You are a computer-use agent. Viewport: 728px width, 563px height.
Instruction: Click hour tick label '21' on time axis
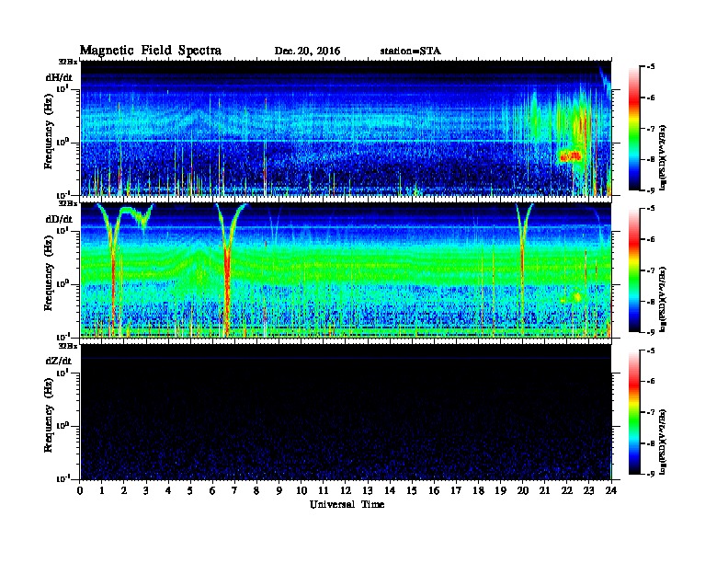click(544, 491)
